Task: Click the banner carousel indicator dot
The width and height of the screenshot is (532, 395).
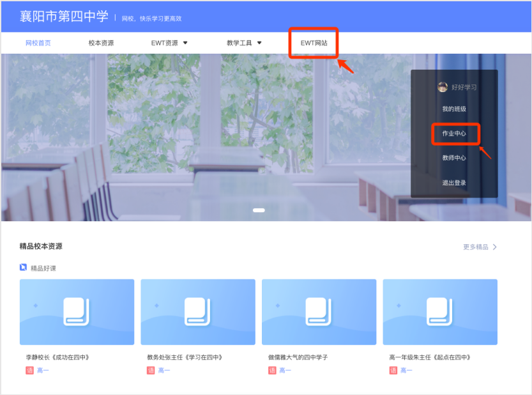Action: [x=259, y=210]
